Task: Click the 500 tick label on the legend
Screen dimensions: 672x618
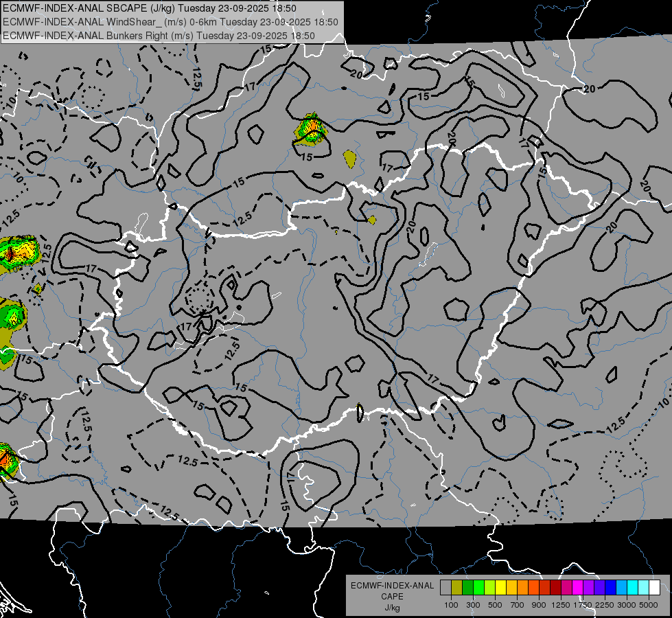Action: click(x=495, y=605)
